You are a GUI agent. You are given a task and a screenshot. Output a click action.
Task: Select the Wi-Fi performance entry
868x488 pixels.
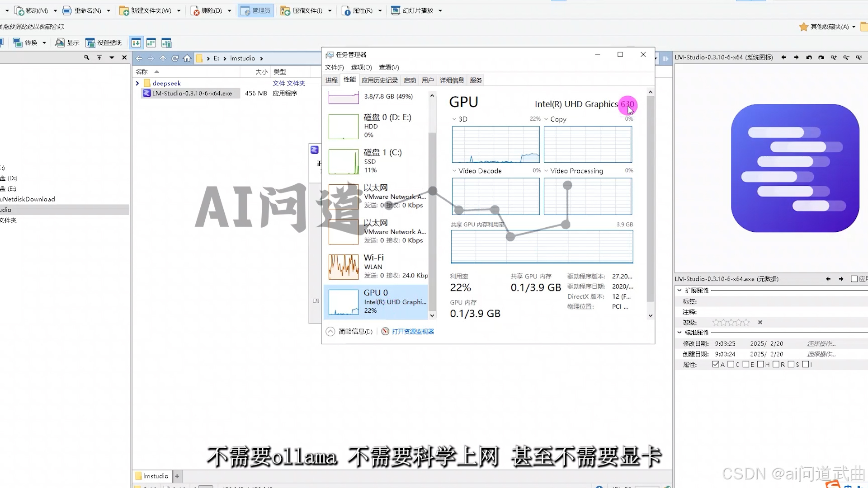coord(375,266)
